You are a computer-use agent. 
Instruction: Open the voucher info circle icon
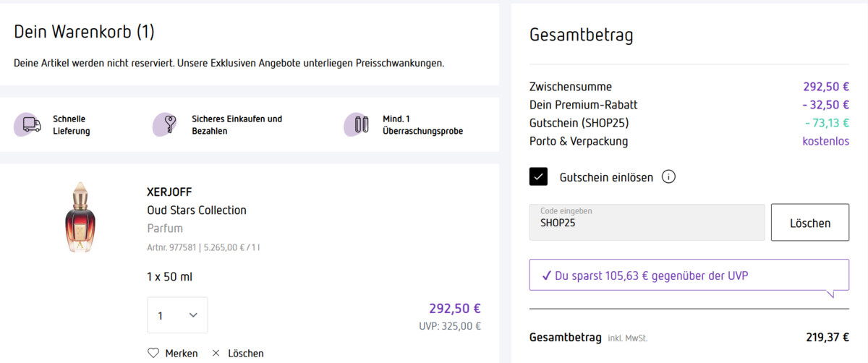(668, 176)
